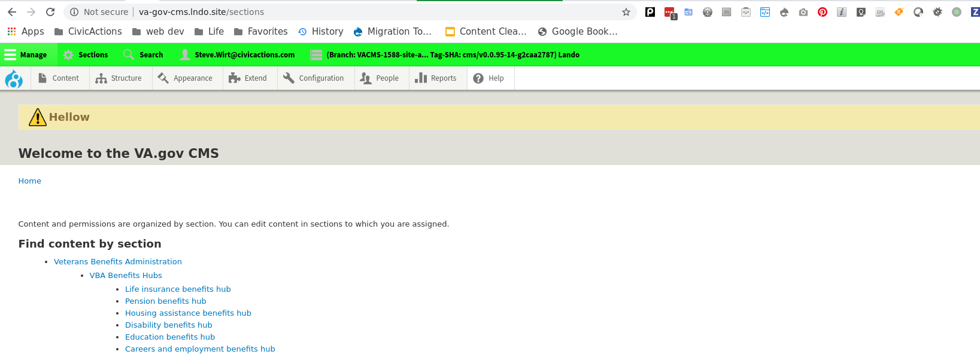Open the Migration To... bookmark

[x=393, y=32]
